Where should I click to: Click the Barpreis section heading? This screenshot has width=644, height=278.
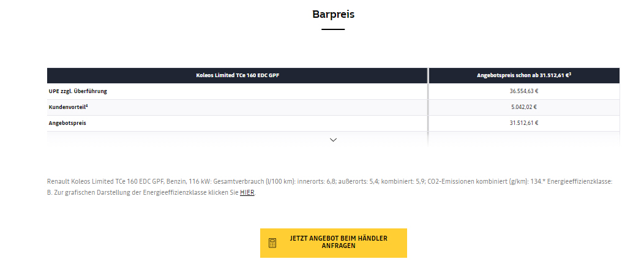pos(333,14)
